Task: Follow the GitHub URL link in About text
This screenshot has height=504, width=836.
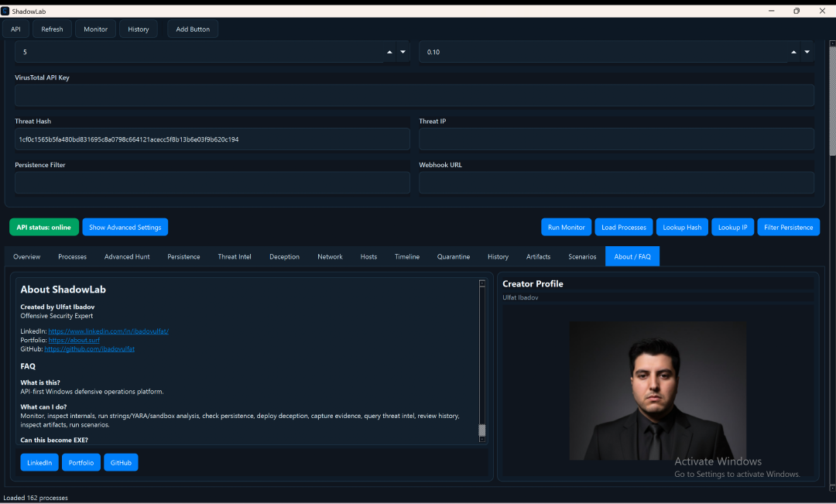Action: (89, 349)
